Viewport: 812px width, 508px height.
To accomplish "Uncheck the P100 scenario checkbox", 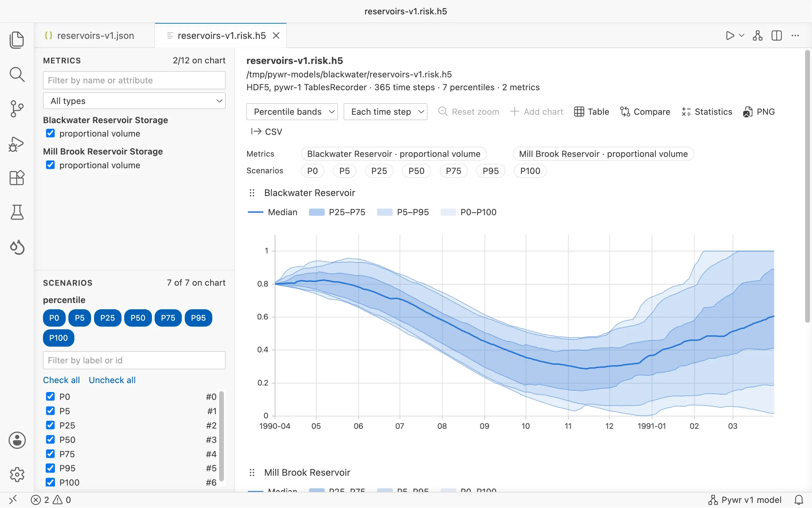I will [x=50, y=482].
